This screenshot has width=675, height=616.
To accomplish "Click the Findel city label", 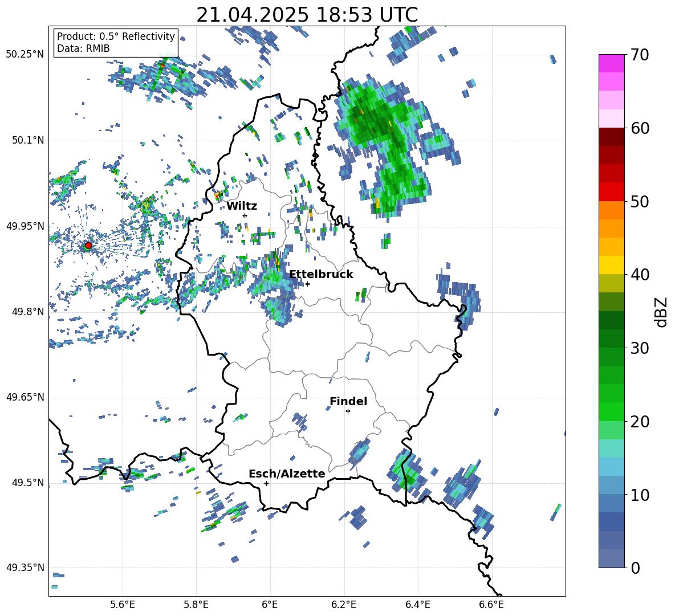I will click(x=348, y=401).
